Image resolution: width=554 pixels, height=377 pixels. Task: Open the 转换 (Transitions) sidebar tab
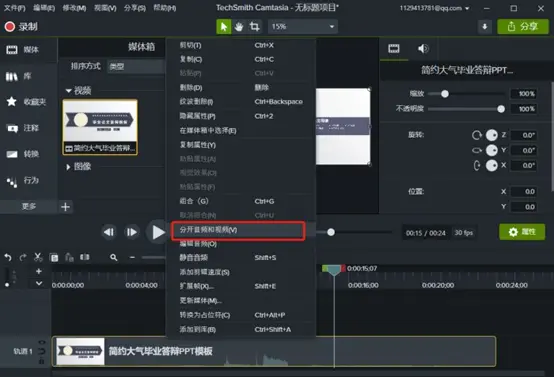[x=22, y=154]
